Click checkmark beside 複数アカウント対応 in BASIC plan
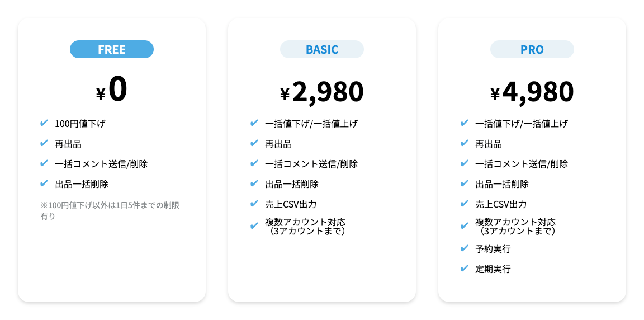 point(254,226)
